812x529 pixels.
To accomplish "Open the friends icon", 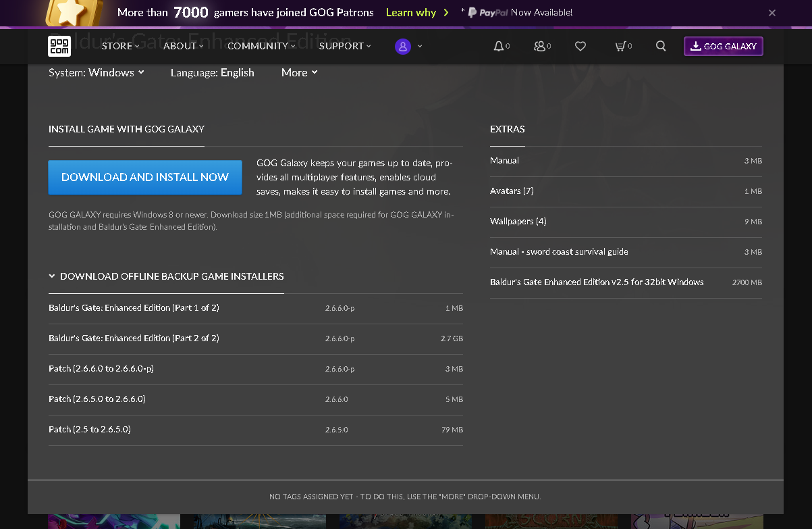I will tap(539, 46).
